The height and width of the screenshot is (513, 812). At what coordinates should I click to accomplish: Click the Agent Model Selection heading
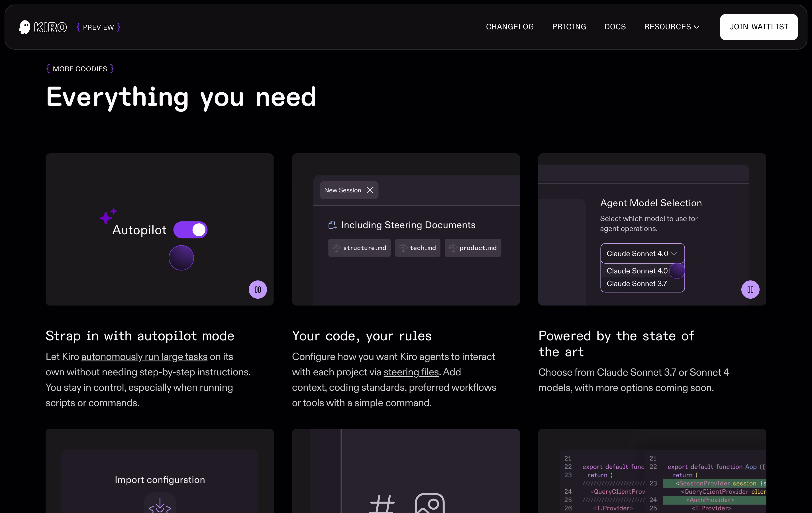(651, 203)
